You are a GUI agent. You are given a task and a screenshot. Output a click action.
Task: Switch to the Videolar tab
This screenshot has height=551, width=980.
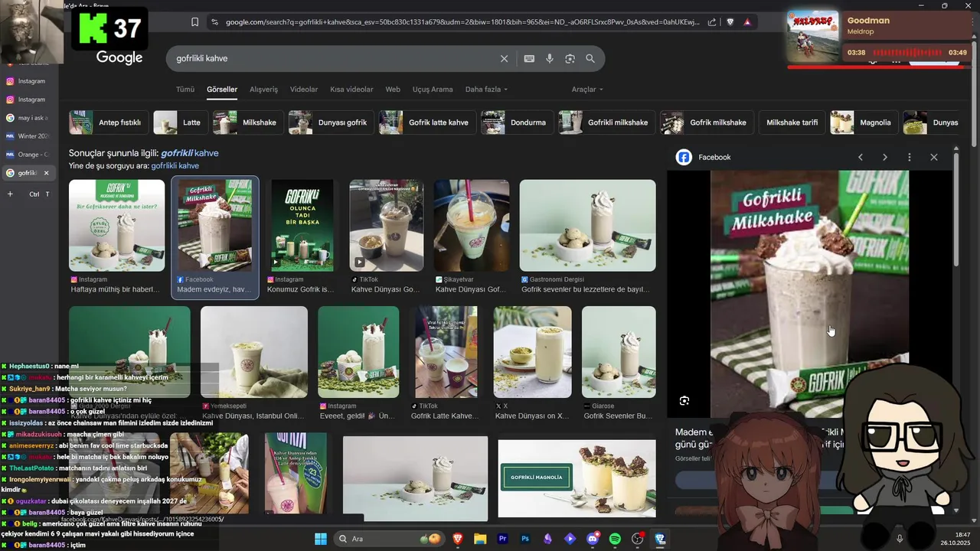coord(304,90)
